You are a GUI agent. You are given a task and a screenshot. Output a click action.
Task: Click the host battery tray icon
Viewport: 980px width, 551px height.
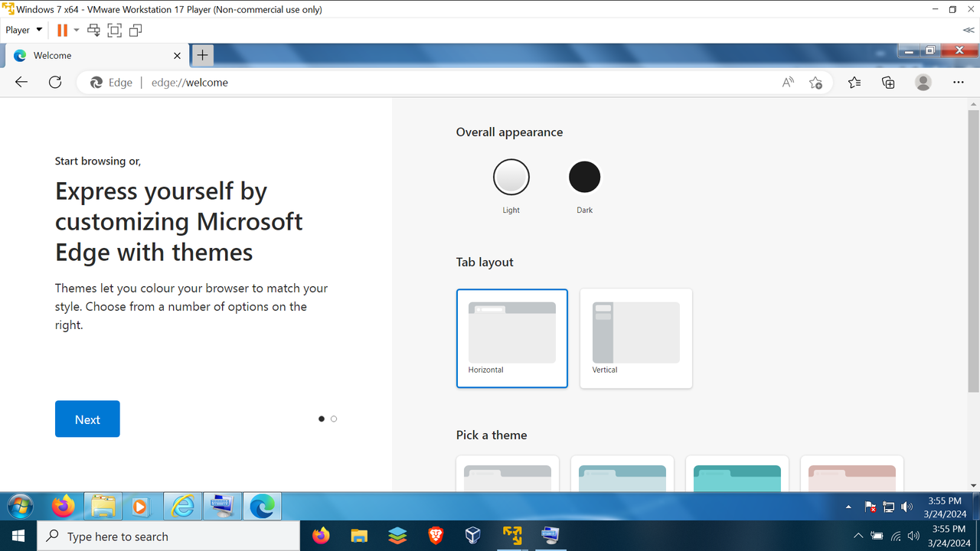[x=877, y=536]
